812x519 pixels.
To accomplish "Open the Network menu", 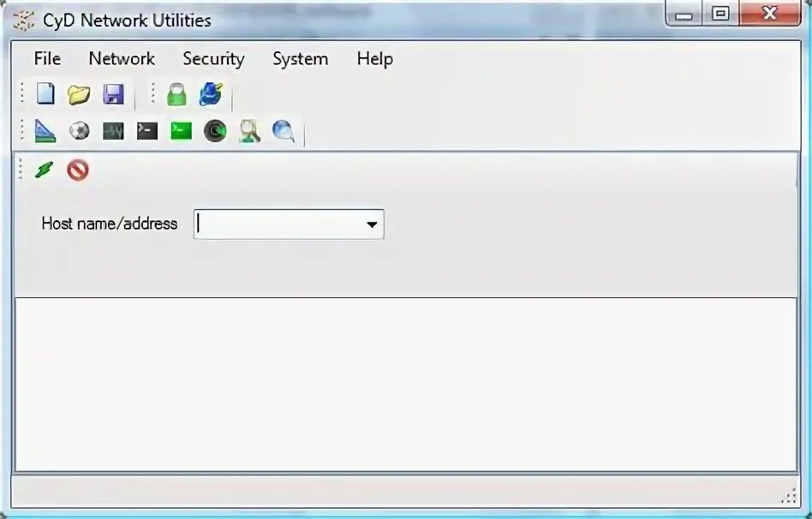I will [x=122, y=58].
